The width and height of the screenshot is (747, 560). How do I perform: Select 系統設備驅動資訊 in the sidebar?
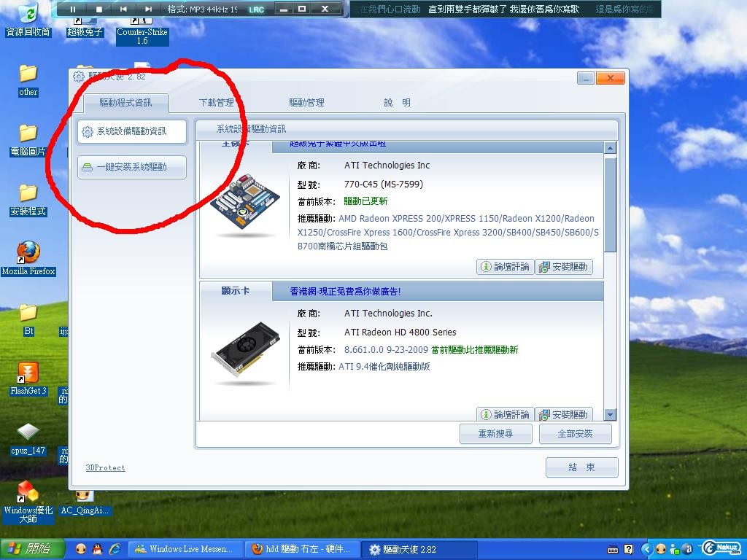[132, 131]
